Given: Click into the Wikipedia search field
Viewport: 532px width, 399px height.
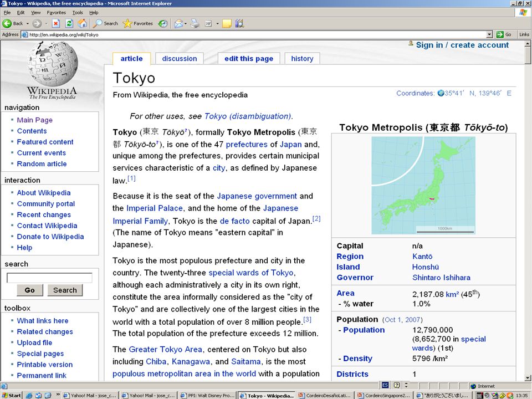Looking at the screenshot, I should coord(49,278).
